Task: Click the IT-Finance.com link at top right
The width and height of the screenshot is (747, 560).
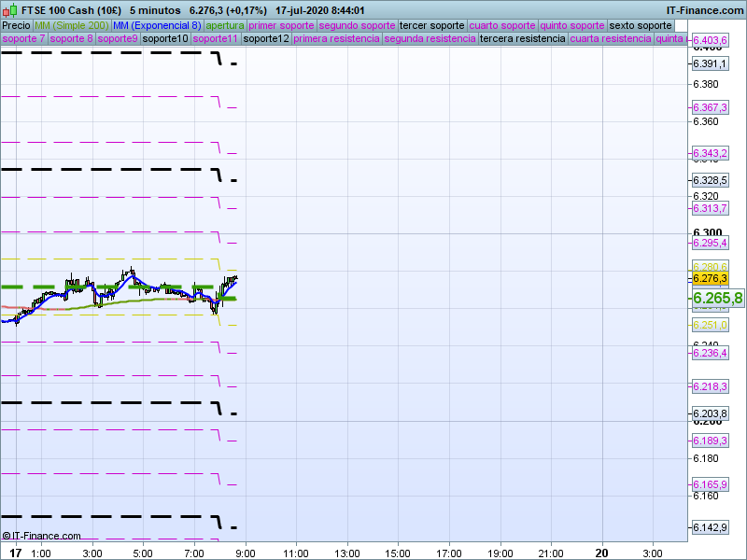Action: pos(705,10)
